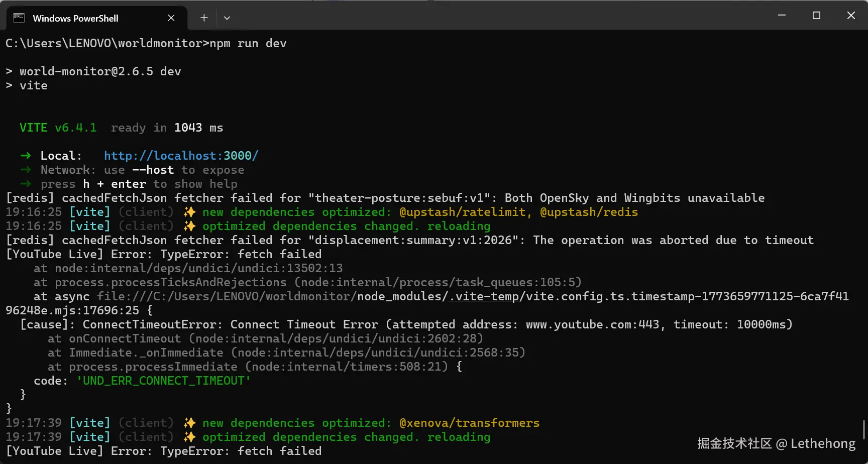
Task: Click the Lethehong watermark text
Action: pos(822,443)
